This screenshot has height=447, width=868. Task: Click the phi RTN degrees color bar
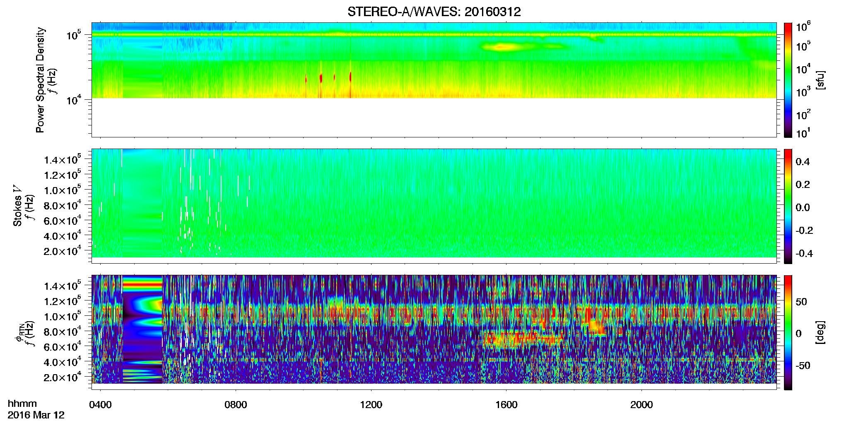tap(788, 332)
